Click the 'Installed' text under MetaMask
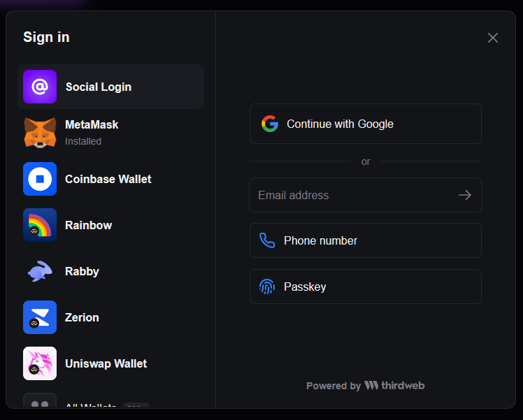The width and height of the screenshot is (523, 420). [x=83, y=141]
